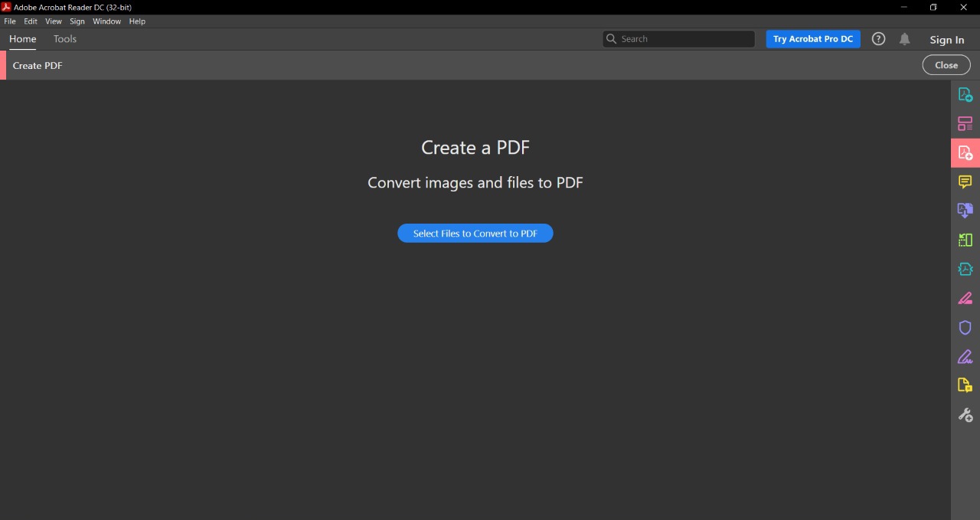Viewport: 980px width, 520px height.
Task: Close the Create PDF tool panel
Action: pos(946,65)
